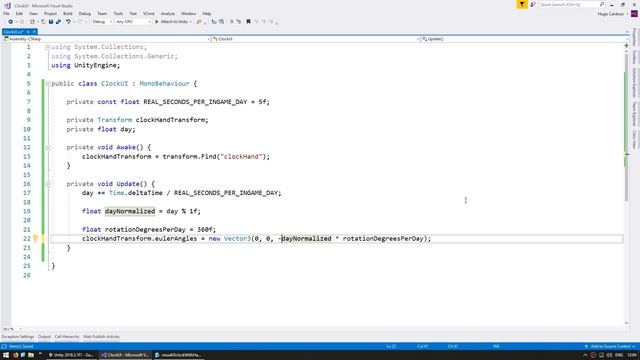The image size is (640, 360).
Task: Click the Open File toolbar icon
Action: [43, 22]
